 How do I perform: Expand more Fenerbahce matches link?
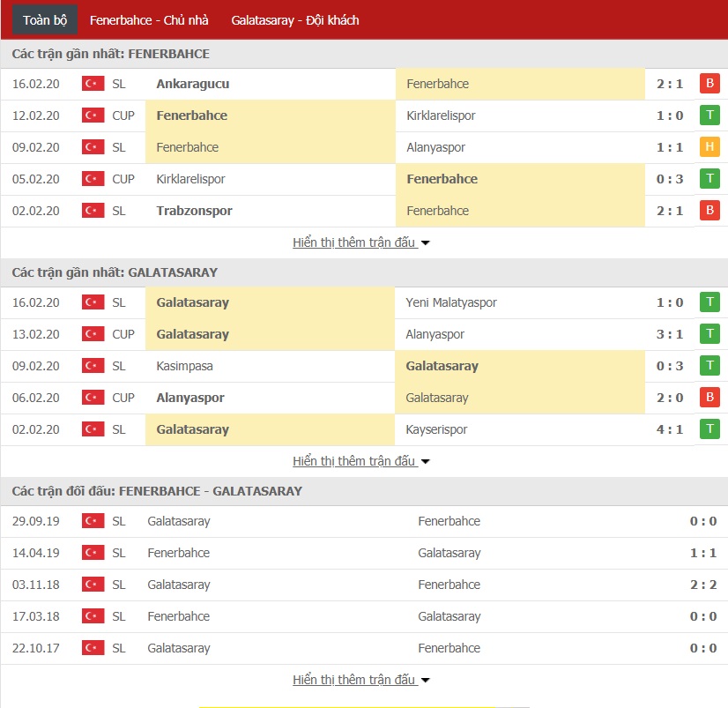point(360,242)
